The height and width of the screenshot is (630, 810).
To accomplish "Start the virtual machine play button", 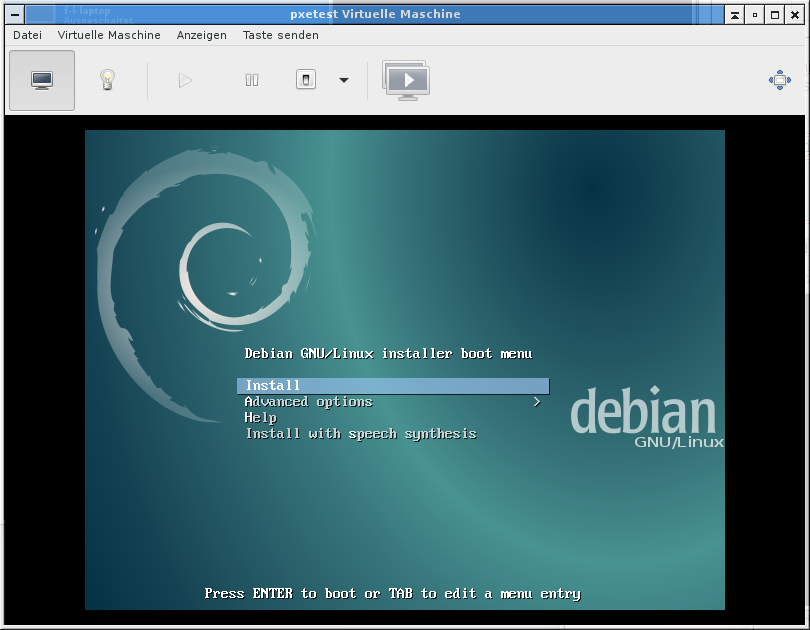I will pyautogui.click(x=185, y=80).
